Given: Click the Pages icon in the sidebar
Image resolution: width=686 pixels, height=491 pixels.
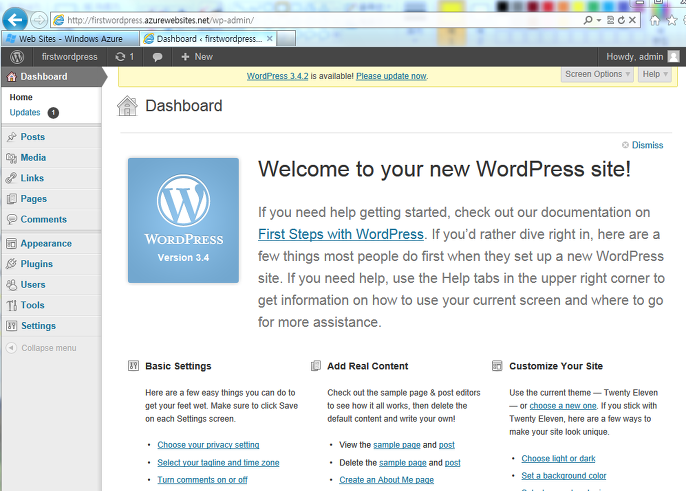Looking at the screenshot, I should click(11, 199).
